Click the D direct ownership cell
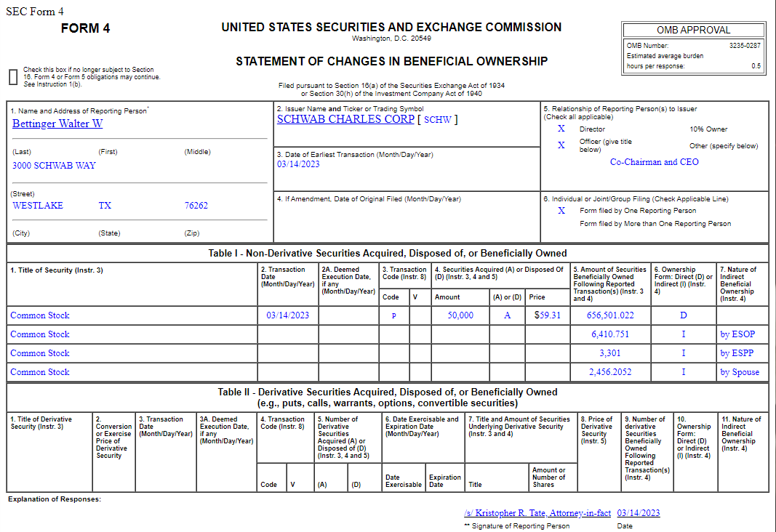 684,315
